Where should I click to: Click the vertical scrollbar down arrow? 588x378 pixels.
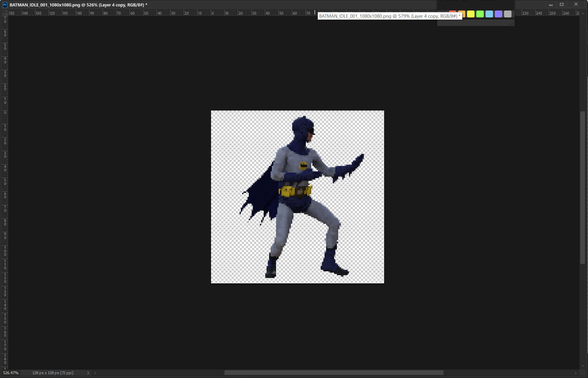(x=583, y=366)
